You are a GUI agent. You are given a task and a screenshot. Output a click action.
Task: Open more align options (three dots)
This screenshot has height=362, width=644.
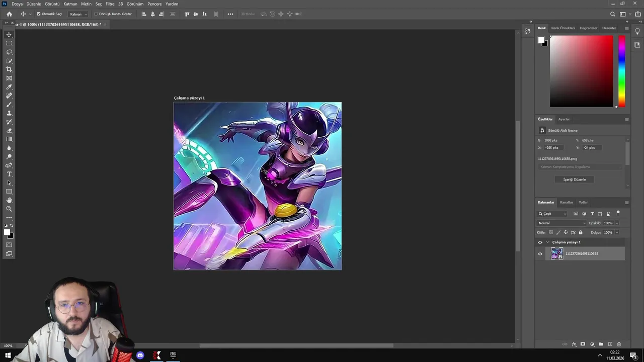click(230, 14)
